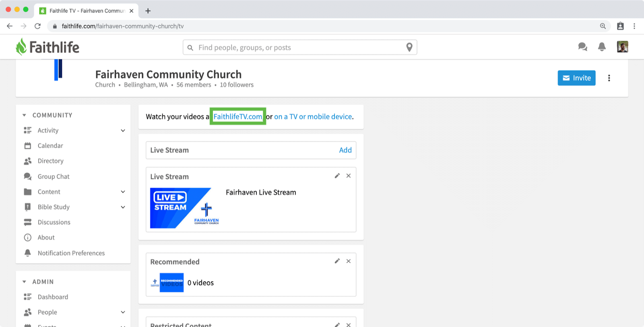Open Activity in the sidebar

click(x=48, y=130)
